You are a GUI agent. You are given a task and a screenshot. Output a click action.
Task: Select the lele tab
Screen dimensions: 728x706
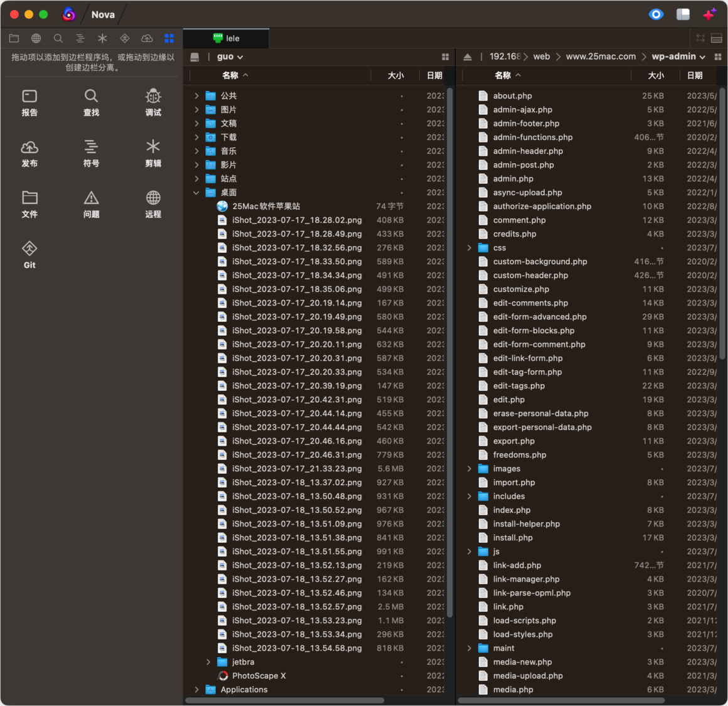[x=226, y=38]
